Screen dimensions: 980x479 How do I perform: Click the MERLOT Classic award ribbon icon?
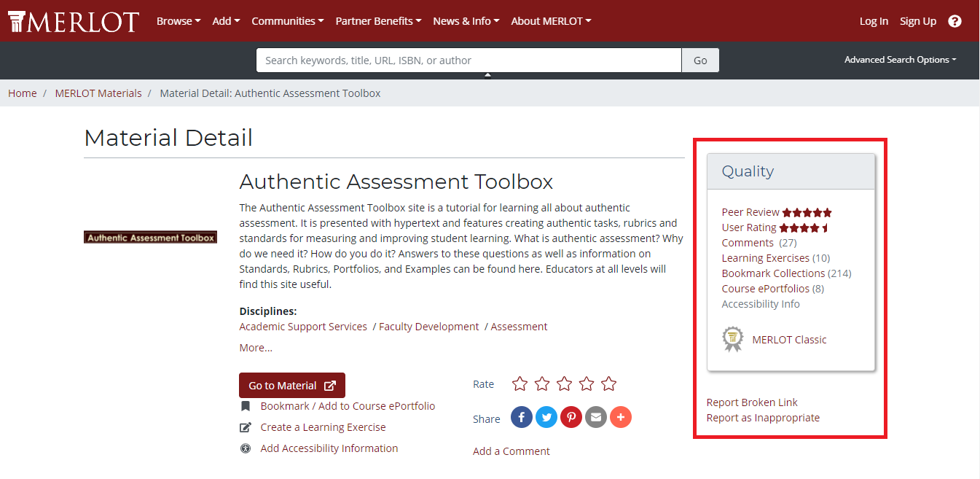pyautogui.click(x=732, y=339)
